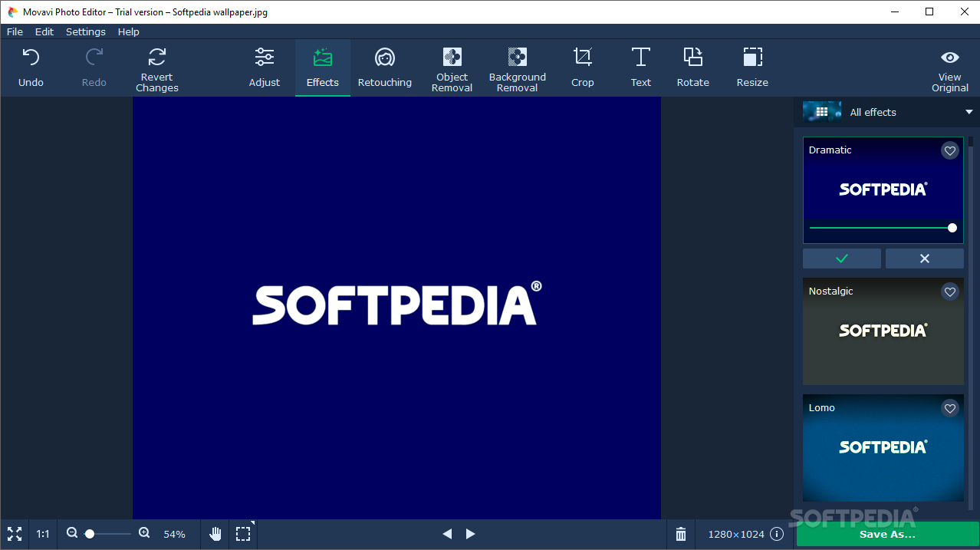Favorite the Nostalgic effect
Image resolution: width=980 pixels, height=550 pixels.
[950, 291]
